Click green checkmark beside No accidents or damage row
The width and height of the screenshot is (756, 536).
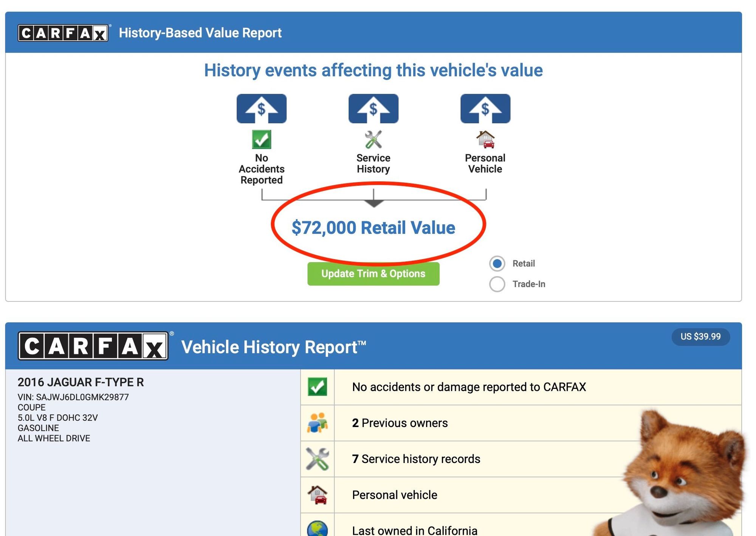[x=317, y=387]
